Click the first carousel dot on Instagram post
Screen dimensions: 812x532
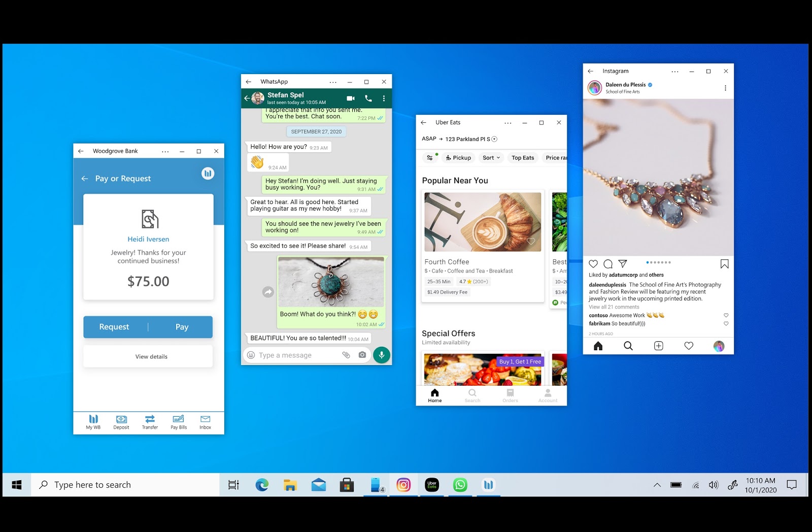[x=648, y=263]
